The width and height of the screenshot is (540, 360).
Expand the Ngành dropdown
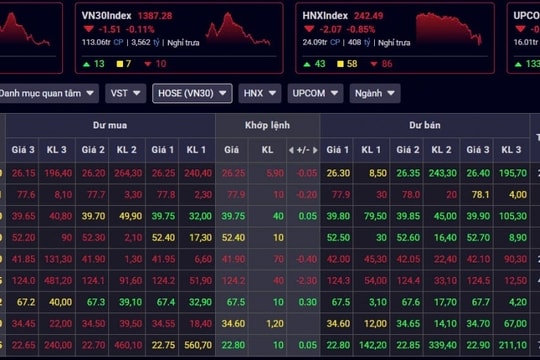pyautogui.click(x=375, y=93)
